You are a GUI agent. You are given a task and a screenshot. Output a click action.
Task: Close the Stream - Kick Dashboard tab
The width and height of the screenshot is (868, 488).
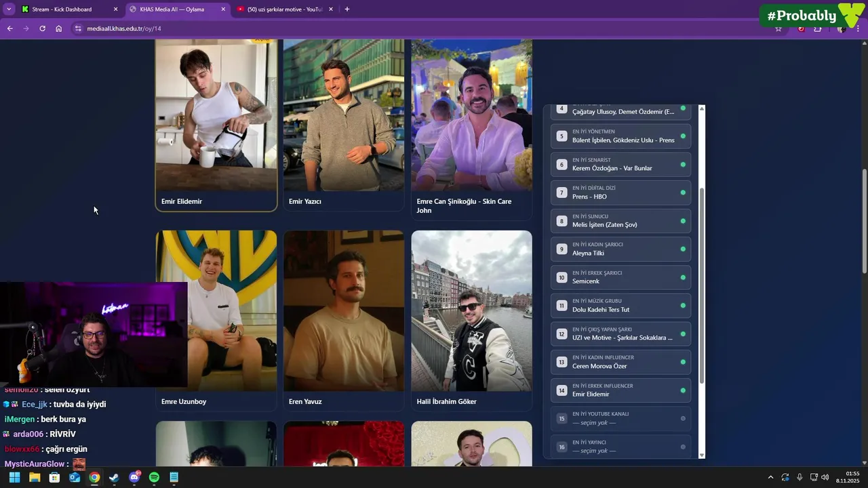115,9
